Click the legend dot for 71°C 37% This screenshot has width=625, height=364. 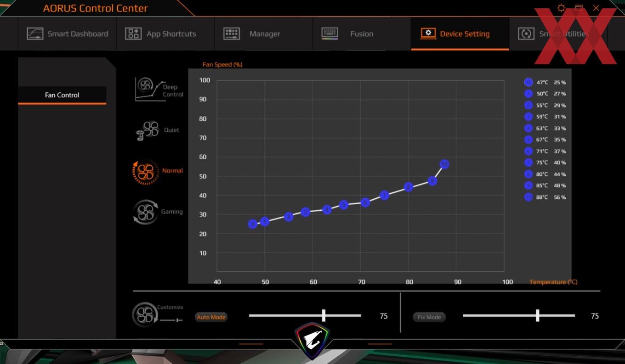tap(528, 151)
